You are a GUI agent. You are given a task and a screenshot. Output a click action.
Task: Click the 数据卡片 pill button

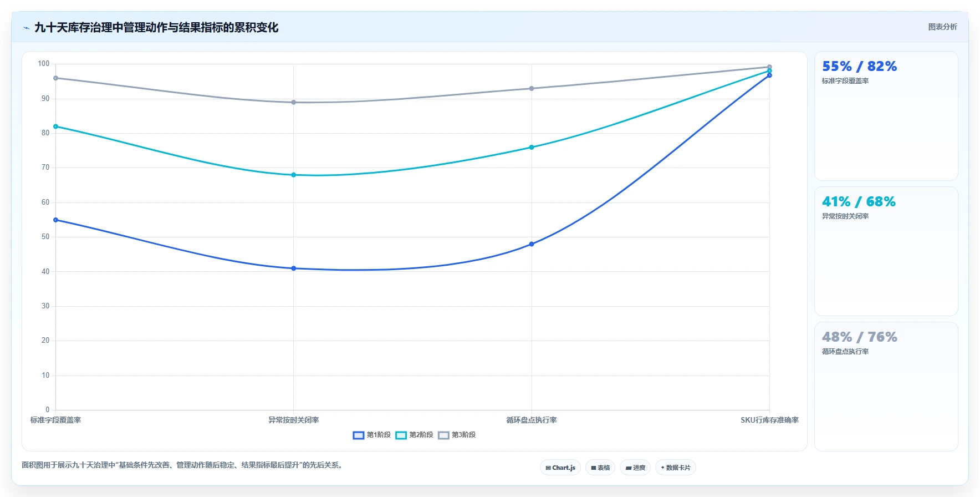click(676, 468)
